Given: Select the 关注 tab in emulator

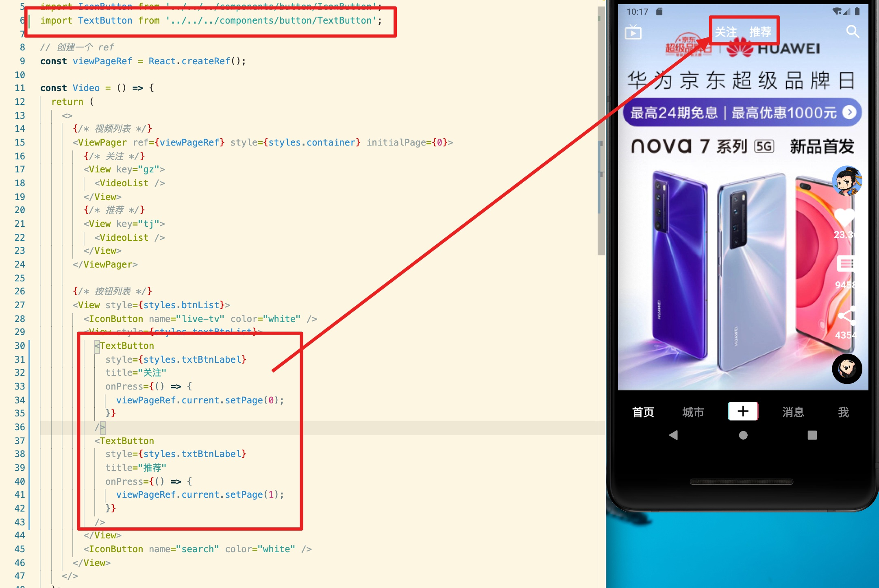Looking at the screenshot, I should tap(726, 32).
